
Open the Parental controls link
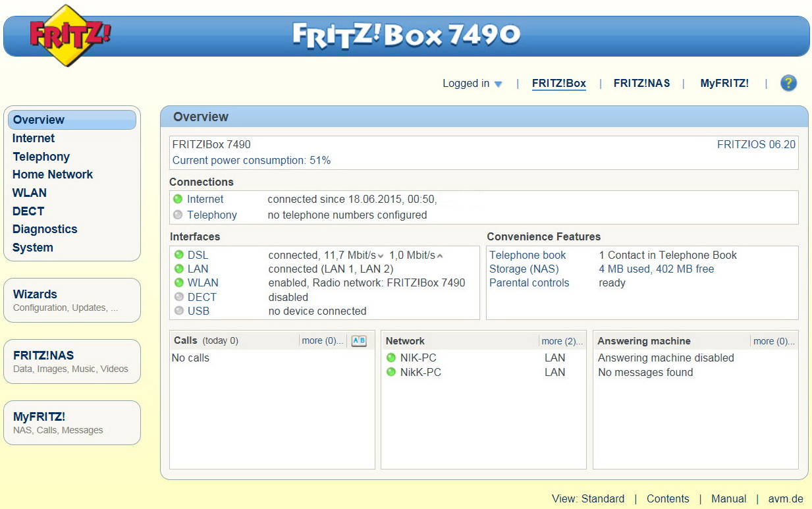click(x=529, y=282)
